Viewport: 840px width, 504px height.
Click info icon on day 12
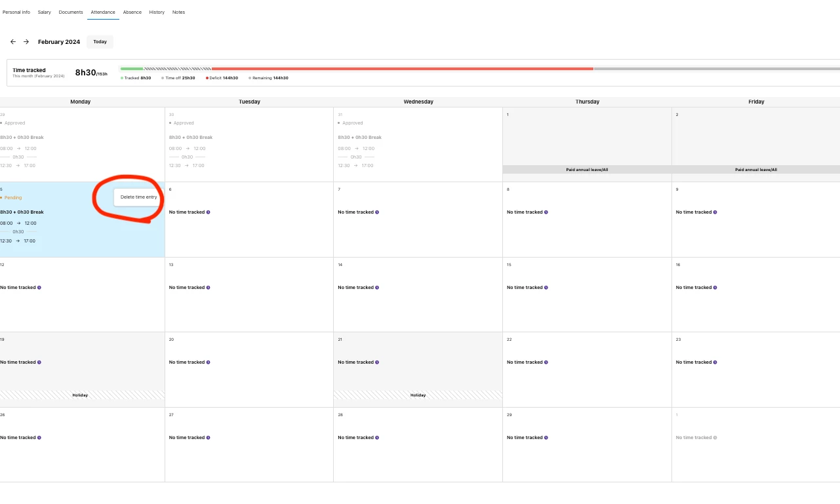(x=39, y=288)
